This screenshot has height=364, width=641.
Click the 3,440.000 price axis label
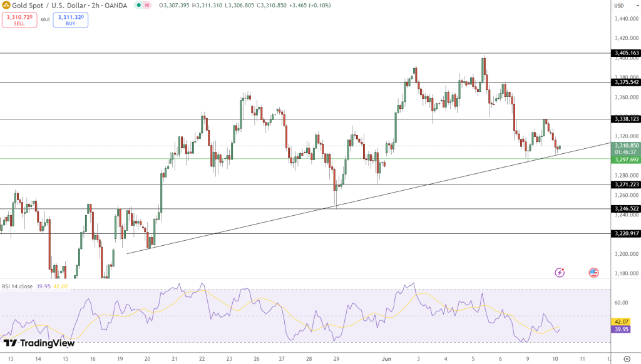click(x=626, y=19)
